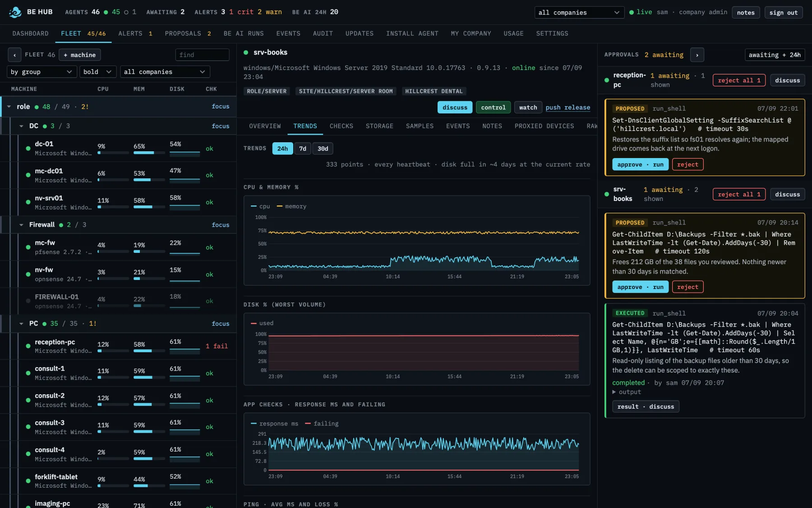
Task: Reject all for reception-pc approvals
Action: pyautogui.click(x=739, y=80)
